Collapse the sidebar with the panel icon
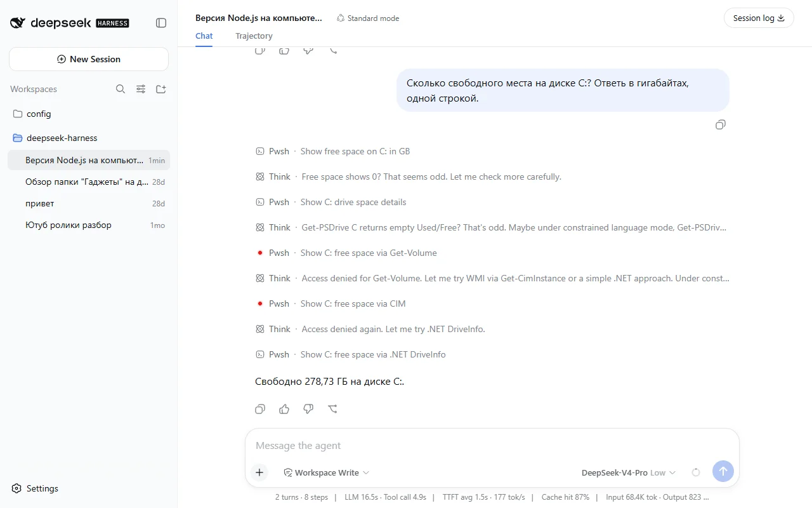812x508 pixels. click(161, 23)
